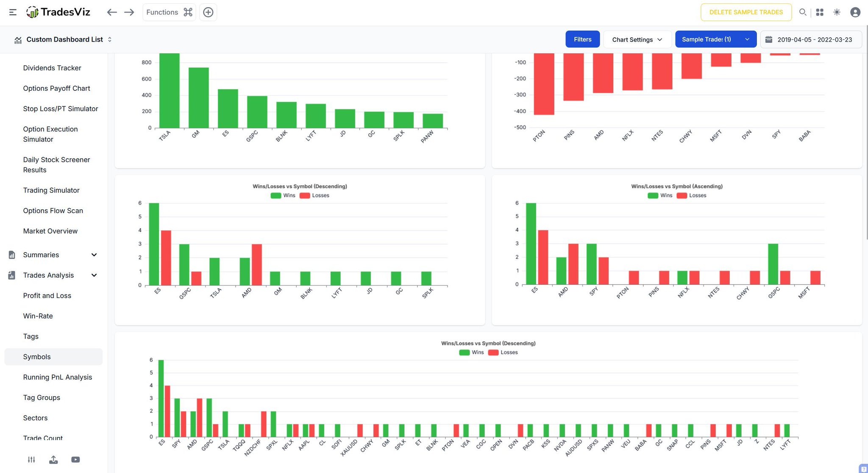
Task: Toggle the light/dark theme sun icon
Action: point(837,12)
